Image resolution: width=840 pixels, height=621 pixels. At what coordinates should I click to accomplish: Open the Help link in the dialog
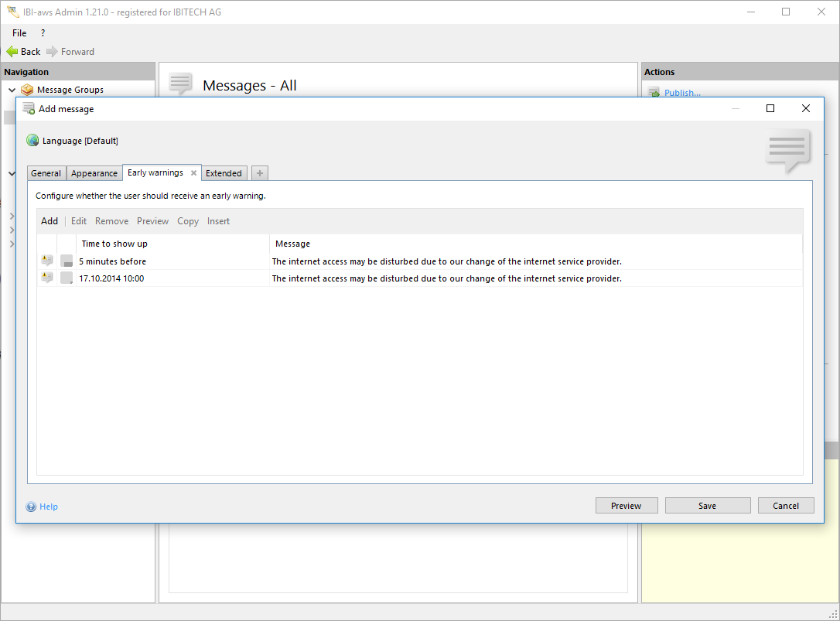[49, 507]
